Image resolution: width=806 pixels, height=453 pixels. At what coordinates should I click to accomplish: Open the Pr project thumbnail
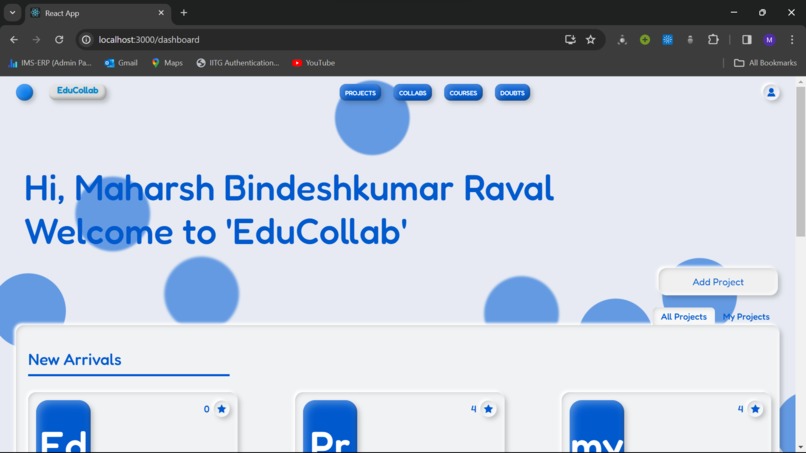(x=330, y=426)
